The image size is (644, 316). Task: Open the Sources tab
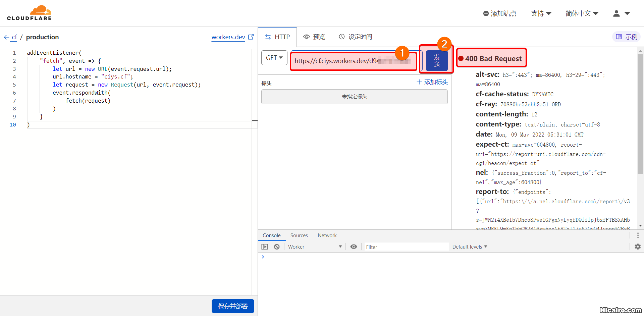tap(299, 235)
